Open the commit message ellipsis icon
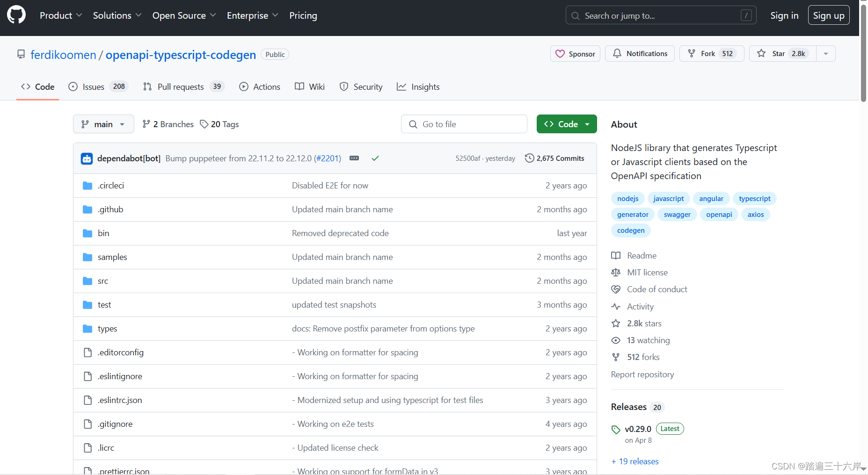868x475 pixels. point(354,158)
